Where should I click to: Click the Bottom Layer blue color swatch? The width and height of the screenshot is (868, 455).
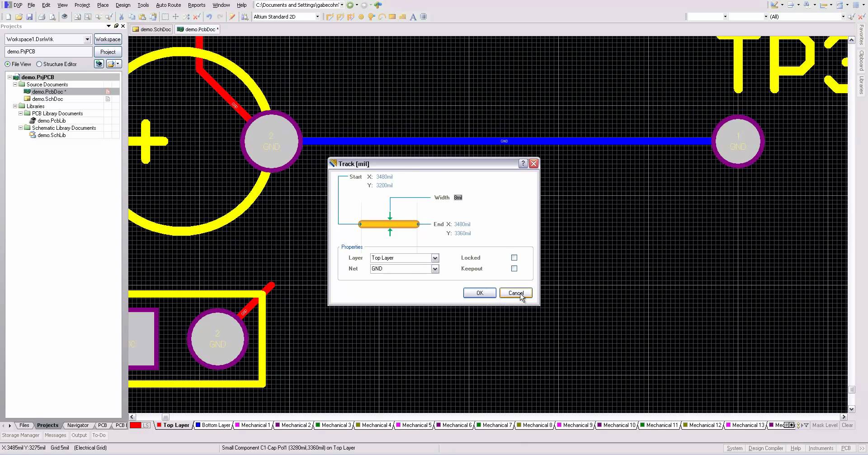(x=198, y=425)
